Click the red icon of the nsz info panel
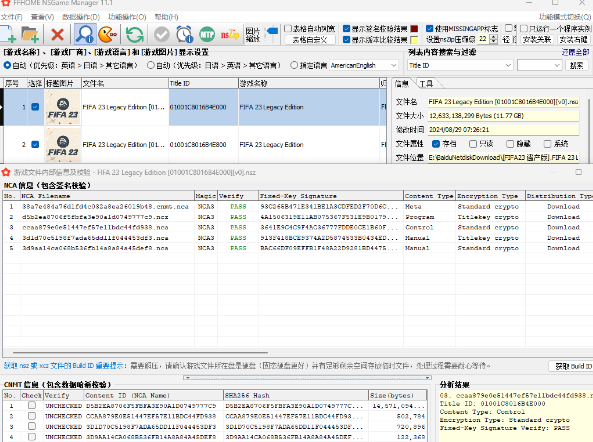The image size is (593, 442). click(x=5, y=172)
